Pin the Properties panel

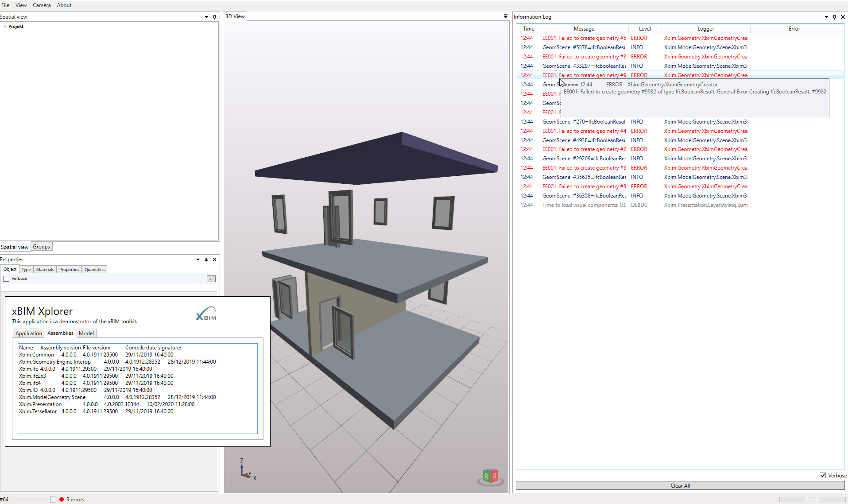(x=206, y=260)
